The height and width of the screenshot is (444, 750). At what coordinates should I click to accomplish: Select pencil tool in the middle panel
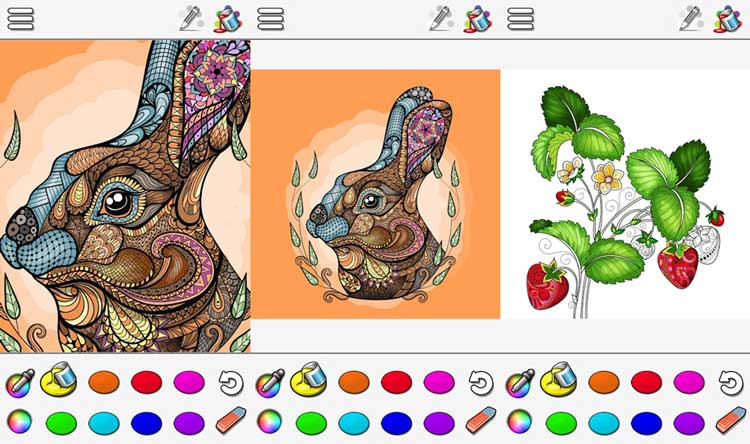[x=441, y=19]
